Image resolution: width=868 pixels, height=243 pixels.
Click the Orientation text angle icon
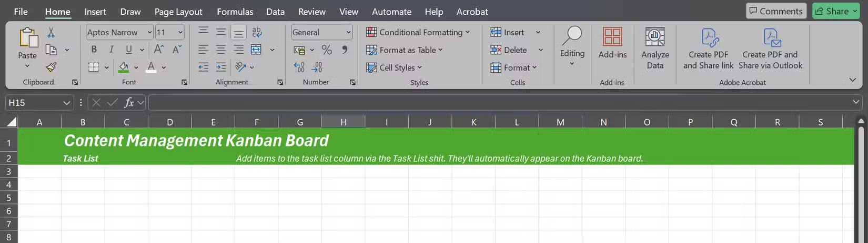tap(240, 67)
